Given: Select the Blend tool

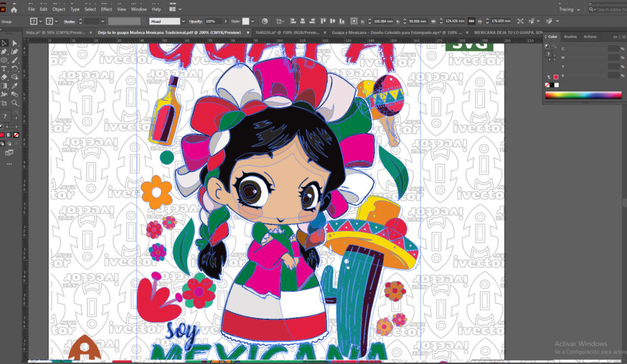Looking at the screenshot, I should 15,95.
